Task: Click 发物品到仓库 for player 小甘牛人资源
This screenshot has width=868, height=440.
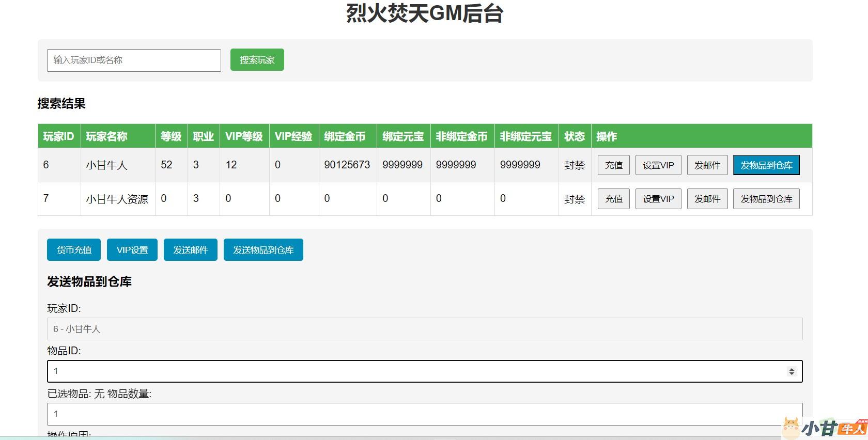Action: (766, 199)
